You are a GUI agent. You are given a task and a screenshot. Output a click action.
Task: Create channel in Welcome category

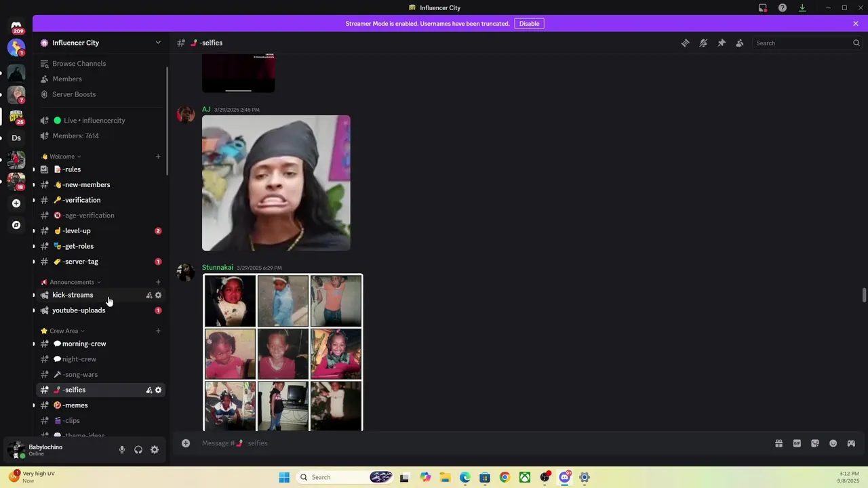pyautogui.click(x=158, y=157)
